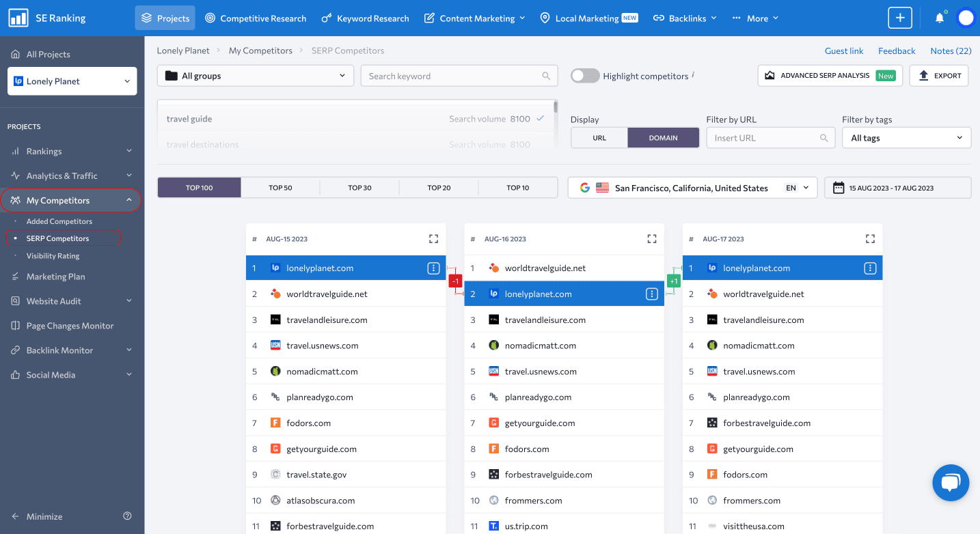Open Visibility Rating sidebar item

53,256
